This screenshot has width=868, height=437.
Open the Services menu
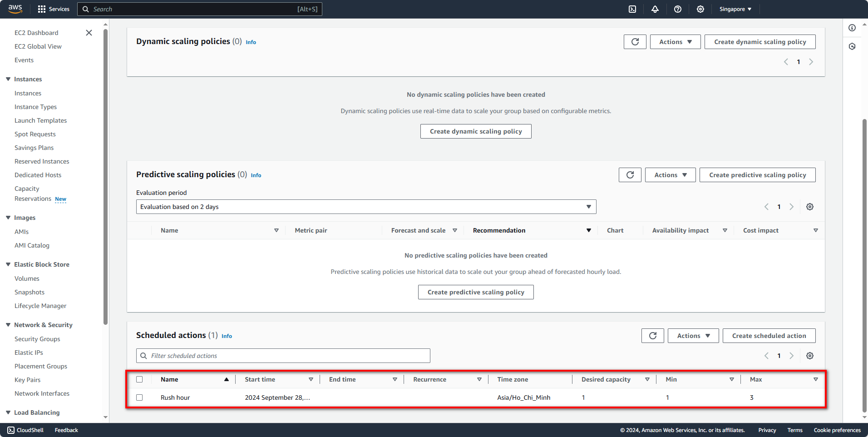point(53,9)
